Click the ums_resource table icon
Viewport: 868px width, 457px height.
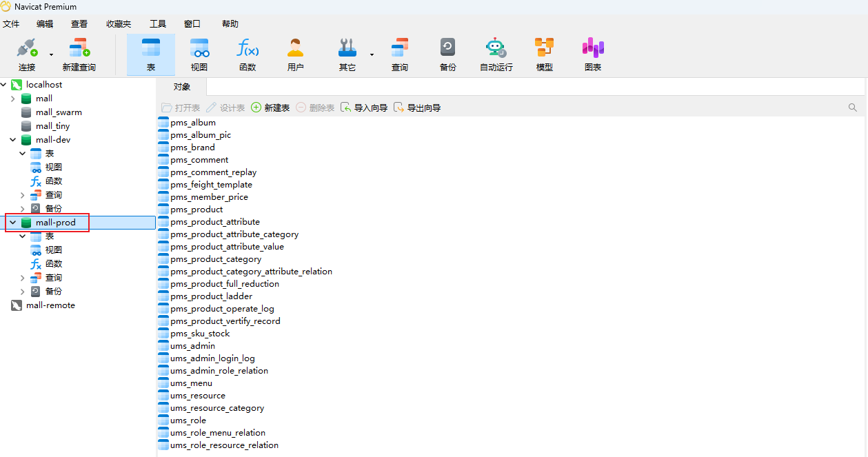[163, 396]
